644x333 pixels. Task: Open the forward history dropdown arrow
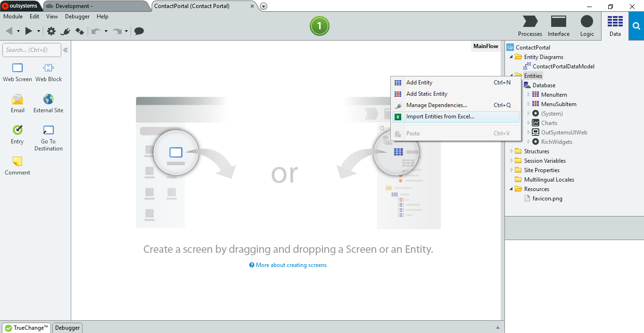[39, 31]
